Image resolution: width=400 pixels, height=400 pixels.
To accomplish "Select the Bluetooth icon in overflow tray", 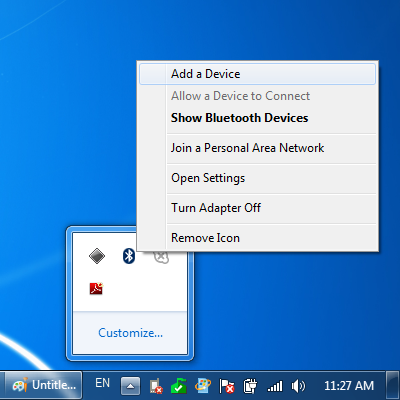I will [x=129, y=256].
